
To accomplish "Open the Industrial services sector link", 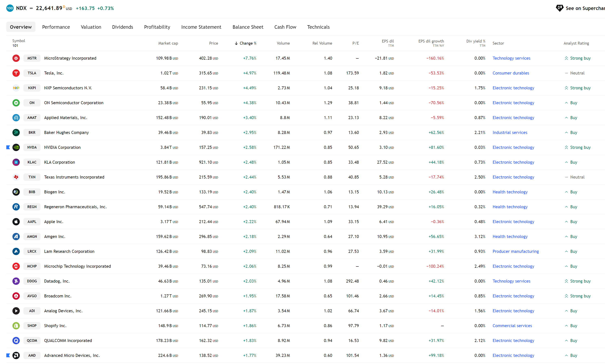I will (509, 133).
